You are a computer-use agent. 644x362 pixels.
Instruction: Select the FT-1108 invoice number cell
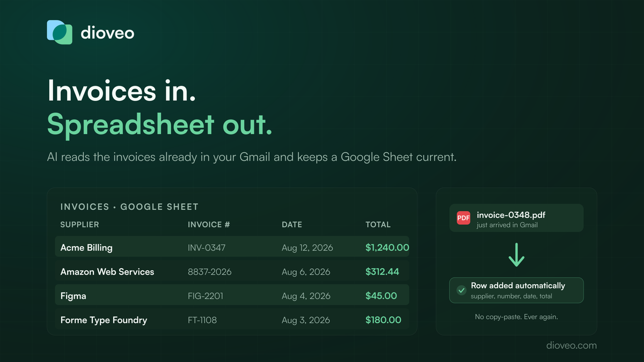tap(202, 320)
